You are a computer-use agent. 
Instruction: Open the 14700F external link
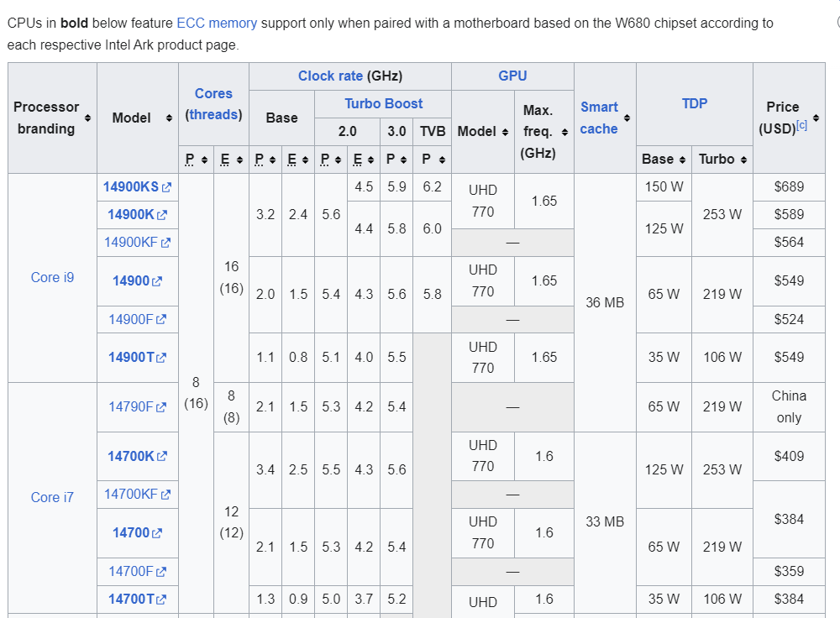[x=137, y=572]
